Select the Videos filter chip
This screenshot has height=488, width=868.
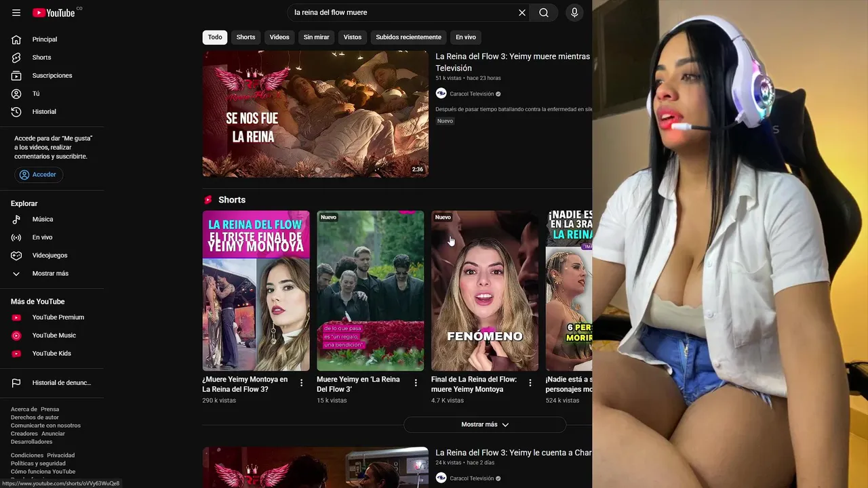coord(279,37)
